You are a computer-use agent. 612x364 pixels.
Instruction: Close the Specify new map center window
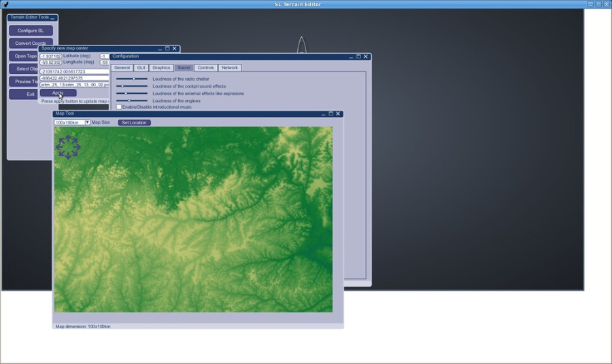coord(175,48)
